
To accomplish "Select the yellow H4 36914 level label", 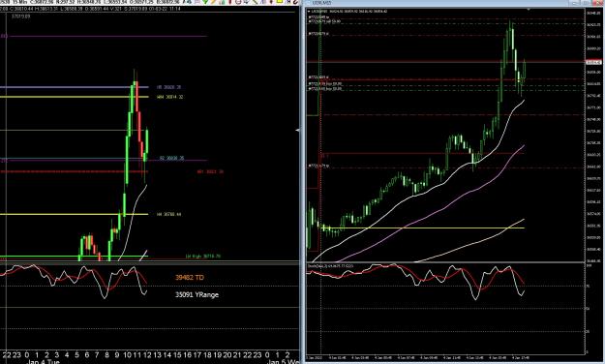I will point(169,97).
